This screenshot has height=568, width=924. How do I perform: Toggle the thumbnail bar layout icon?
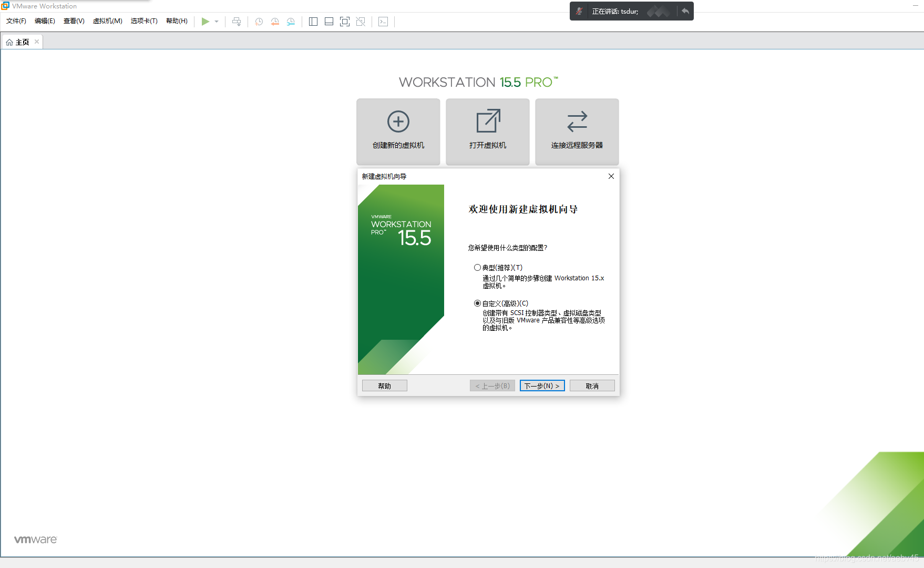(x=329, y=22)
